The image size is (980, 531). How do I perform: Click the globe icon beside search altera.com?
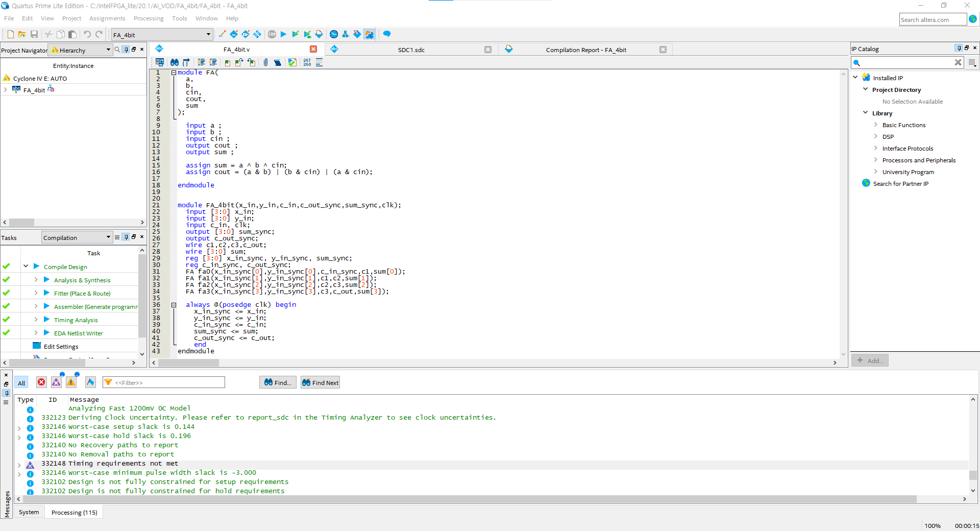click(973, 19)
